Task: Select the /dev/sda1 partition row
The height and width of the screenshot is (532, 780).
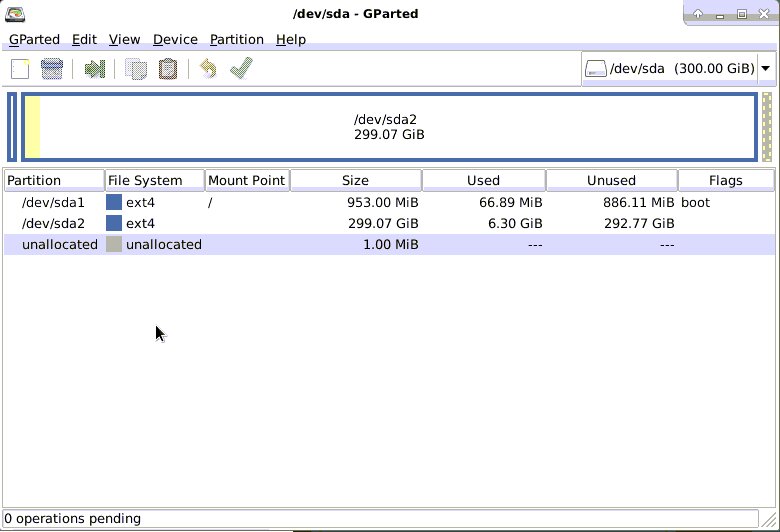Action: tap(390, 203)
